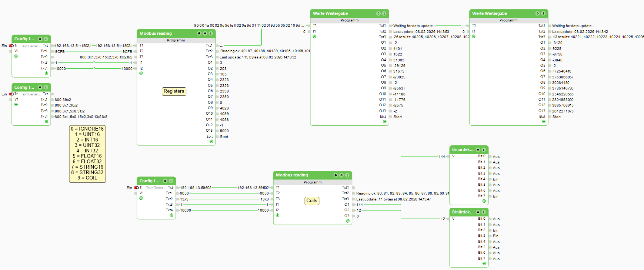Image resolution: width=644 pixels, height=270 pixels.
Task: Add output with plus on Registers Modbus block
Action: 211,141
